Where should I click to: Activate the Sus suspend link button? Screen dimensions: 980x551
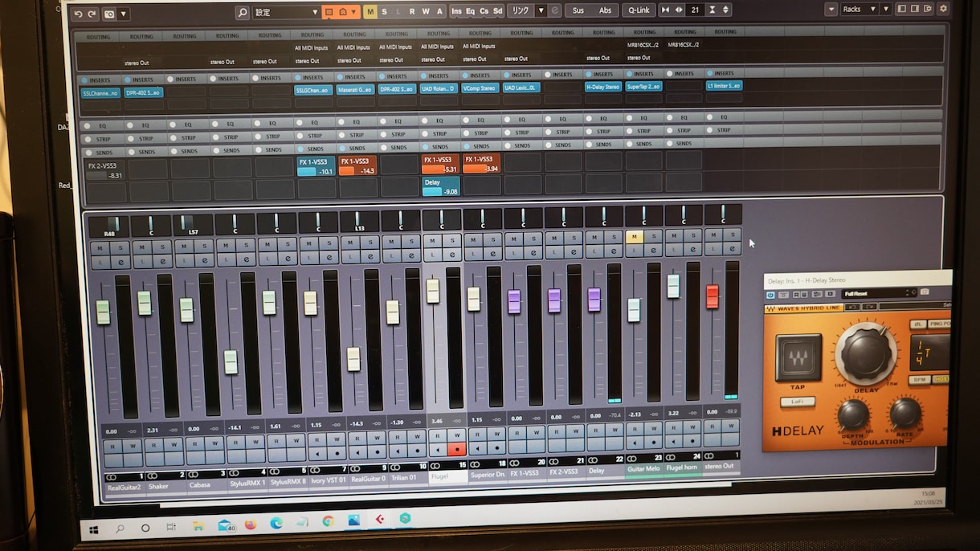click(578, 10)
